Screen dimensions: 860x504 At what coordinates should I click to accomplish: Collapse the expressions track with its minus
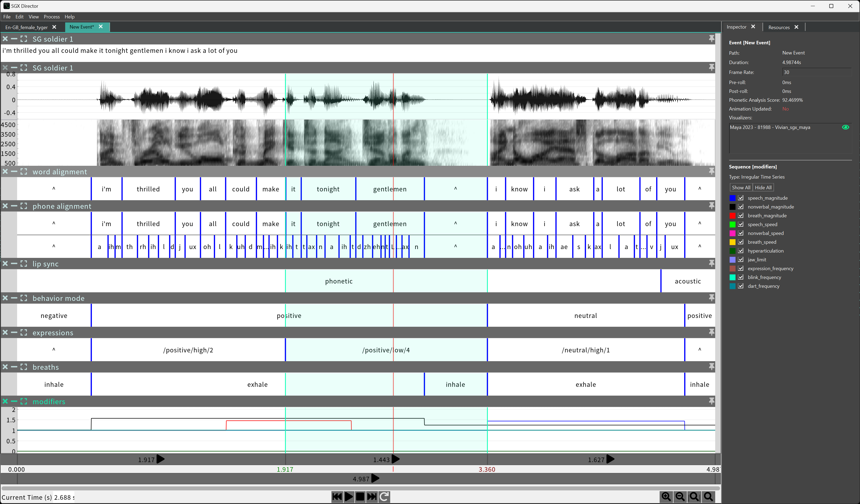14,332
